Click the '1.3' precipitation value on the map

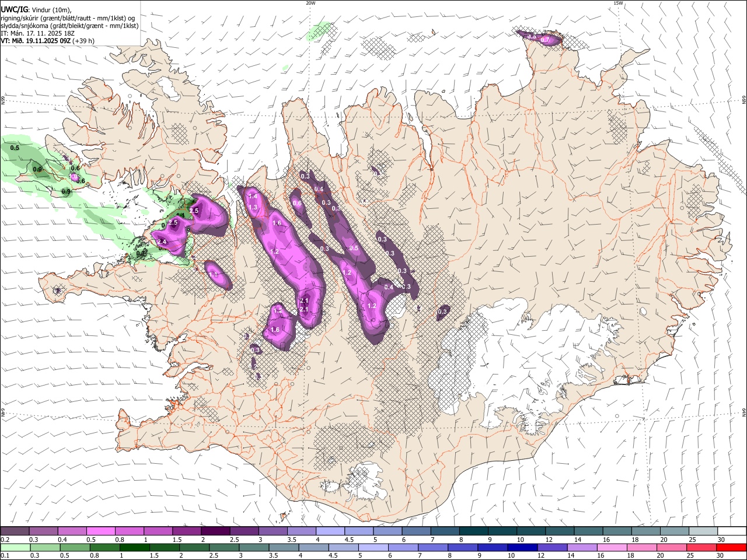coord(253,207)
